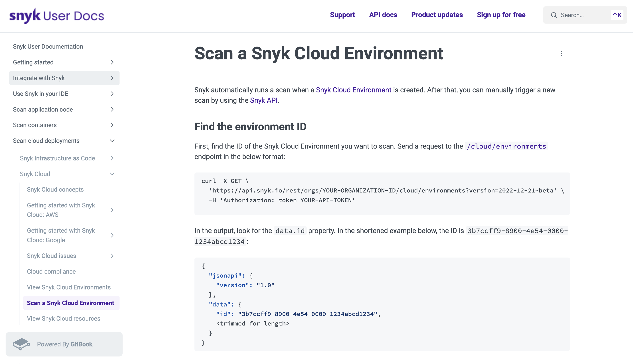Expand Getting started with Snyk Cloud: AWS

[112, 210]
